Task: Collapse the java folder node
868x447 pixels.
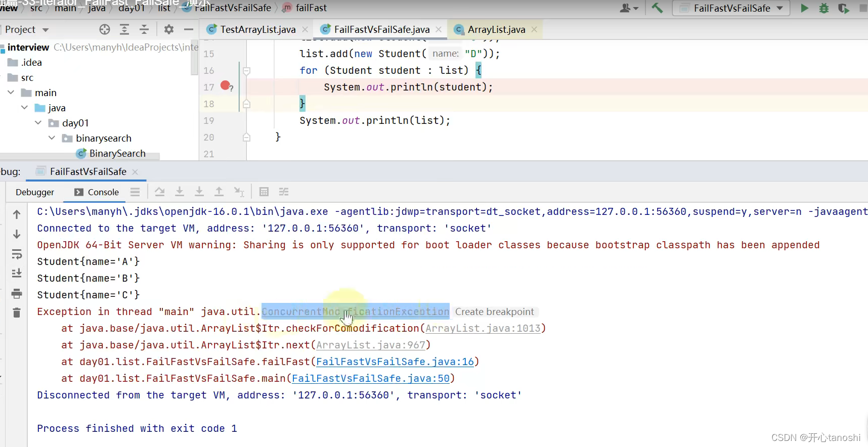Action: (24, 108)
